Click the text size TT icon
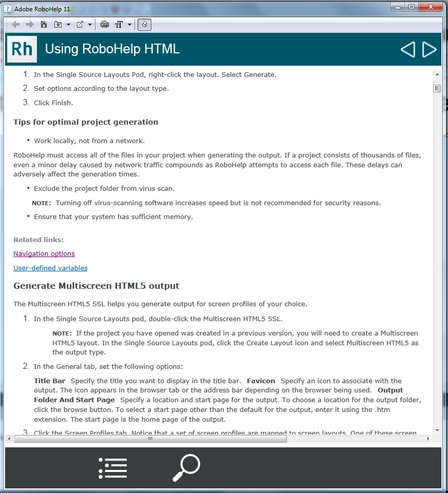Image resolution: width=448 pixels, height=493 pixels. click(x=119, y=25)
